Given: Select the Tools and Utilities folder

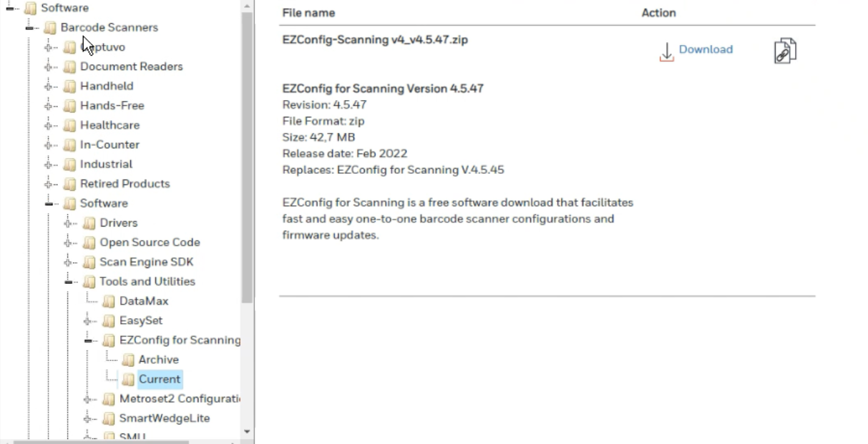Looking at the screenshot, I should pyautogui.click(x=147, y=281).
